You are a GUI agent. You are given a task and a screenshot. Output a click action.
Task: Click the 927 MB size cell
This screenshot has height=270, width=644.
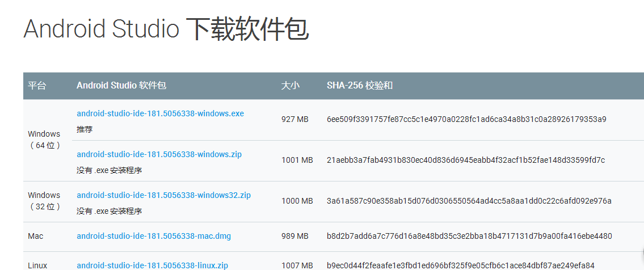click(295, 120)
